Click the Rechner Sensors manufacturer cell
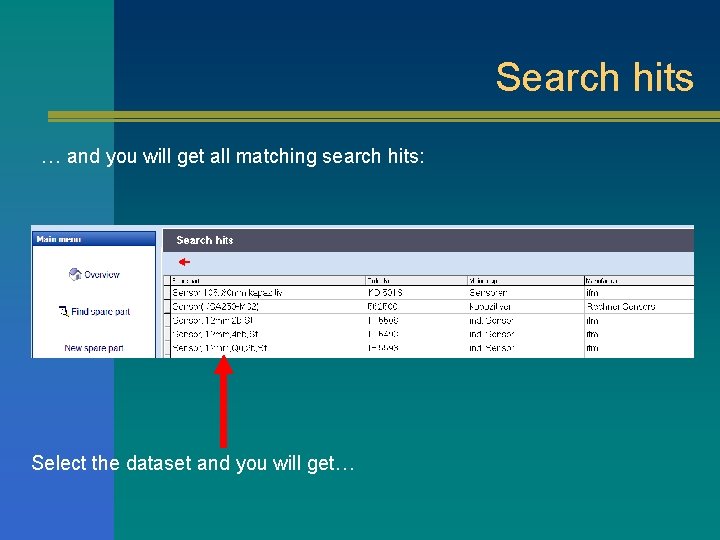This screenshot has height=540, width=720. (x=621, y=306)
